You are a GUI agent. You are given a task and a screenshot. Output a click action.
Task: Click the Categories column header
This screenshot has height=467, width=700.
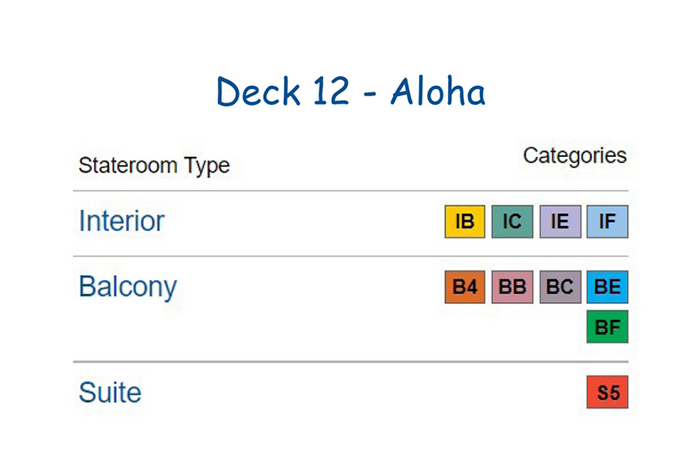tap(575, 156)
